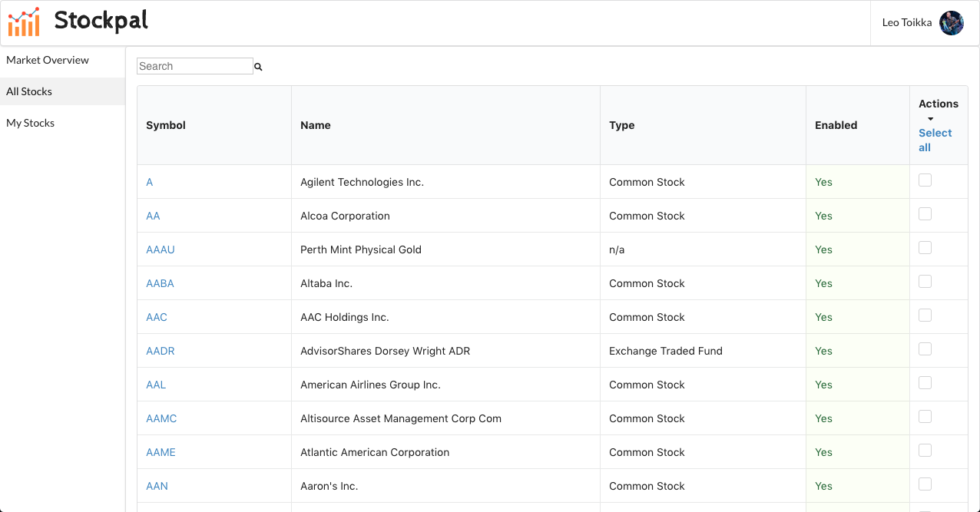Tick the American Airlines Group checkbox

[925, 382]
